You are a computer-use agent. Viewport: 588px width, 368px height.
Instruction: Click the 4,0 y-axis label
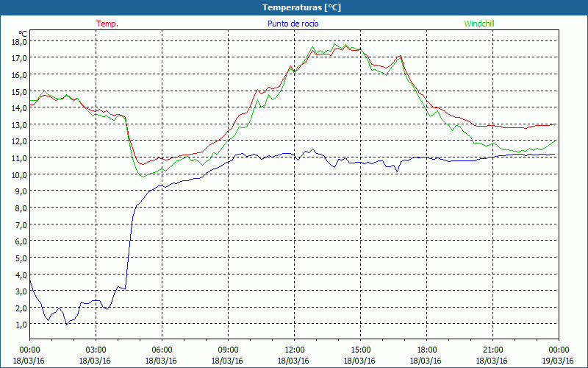[x=21, y=275]
